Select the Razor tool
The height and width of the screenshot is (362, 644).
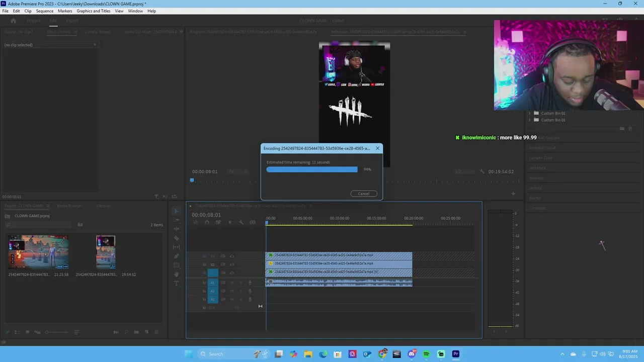[x=176, y=238]
